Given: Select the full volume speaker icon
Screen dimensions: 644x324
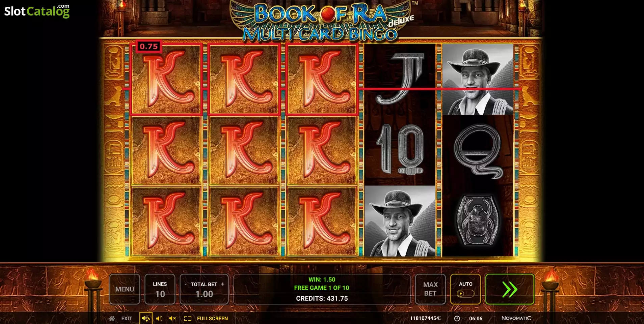Looking at the screenshot, I should [x=146, y=318].
